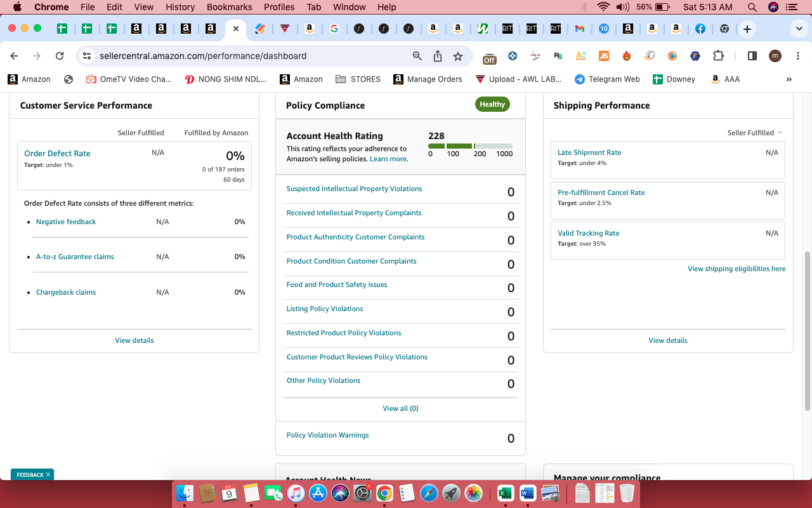Click the share icon in the address bar
This screenshot has height=508, width=812.
point(438,56)
